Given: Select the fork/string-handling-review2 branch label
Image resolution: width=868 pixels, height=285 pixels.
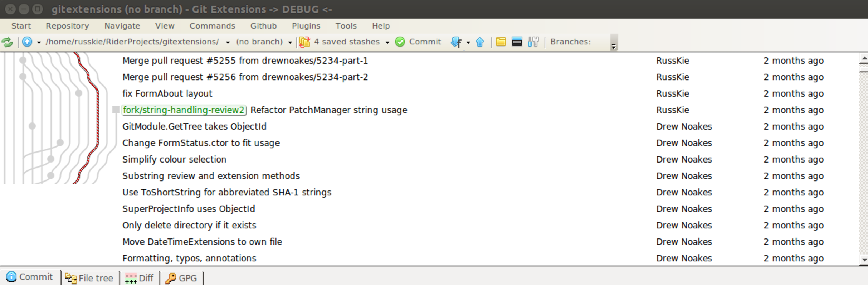Looking at the screenshot, I should (x=184, y=110).
